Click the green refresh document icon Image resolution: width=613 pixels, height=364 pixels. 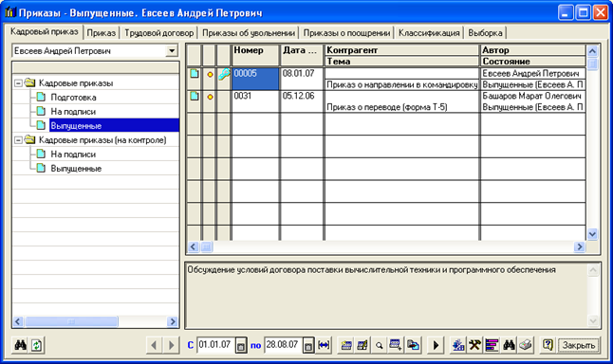(37, 345)
